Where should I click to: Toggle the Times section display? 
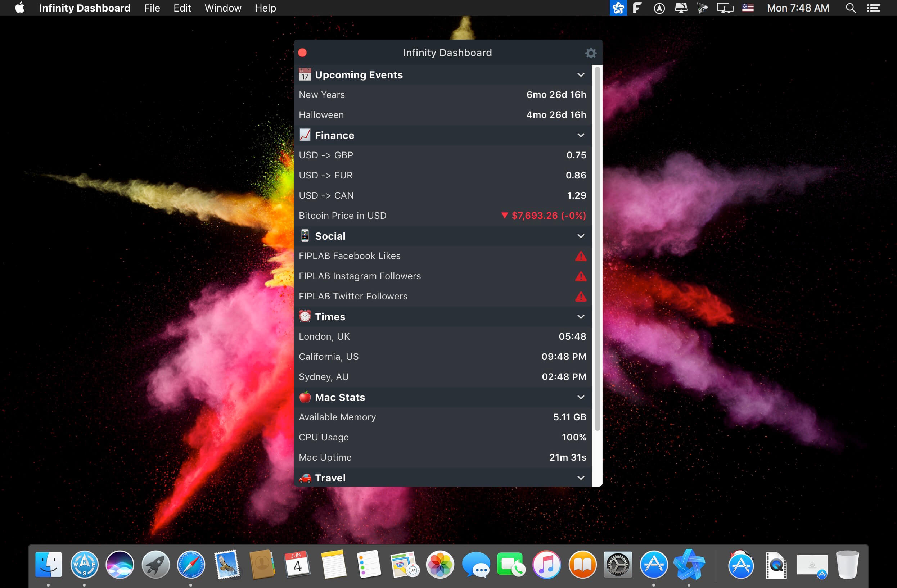coord(580,316)
